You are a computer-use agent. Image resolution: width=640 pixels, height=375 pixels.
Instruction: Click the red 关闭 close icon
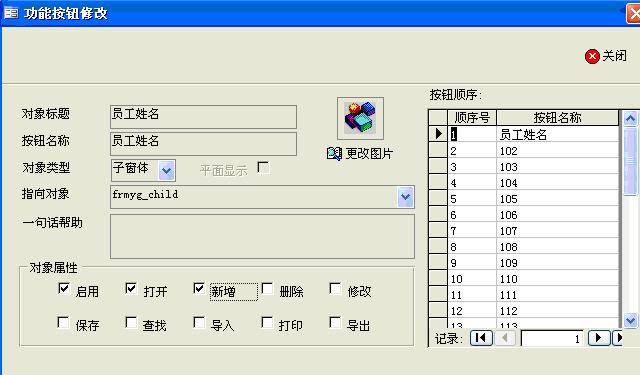pyautogui.click(x=592, y=56)
